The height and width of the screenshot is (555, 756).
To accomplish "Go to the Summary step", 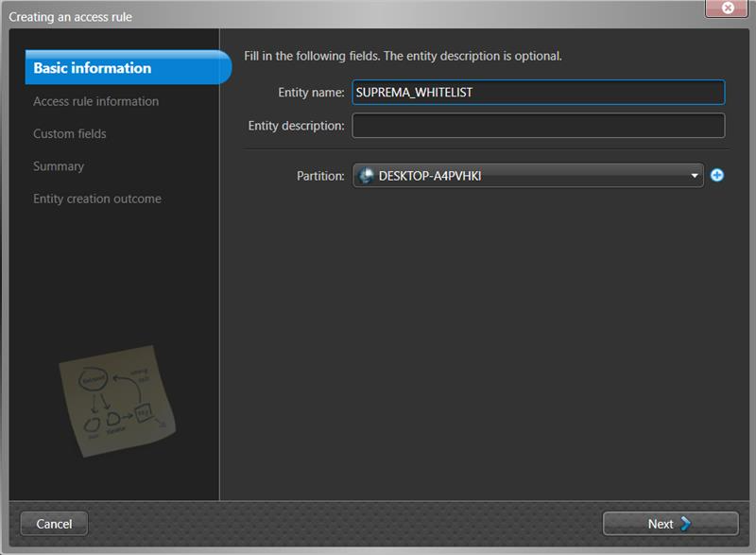I will click(x=59, y=166).
